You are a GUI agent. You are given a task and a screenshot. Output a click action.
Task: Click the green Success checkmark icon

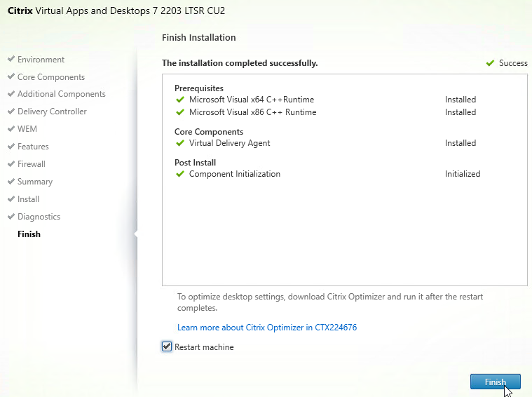pos(490,63)
